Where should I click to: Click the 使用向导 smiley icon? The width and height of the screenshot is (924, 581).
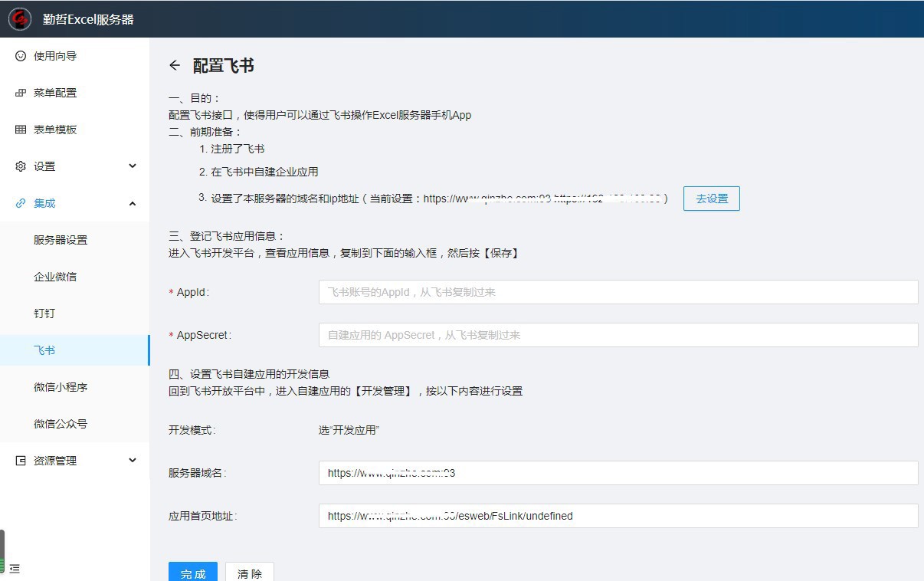(21, 56)
